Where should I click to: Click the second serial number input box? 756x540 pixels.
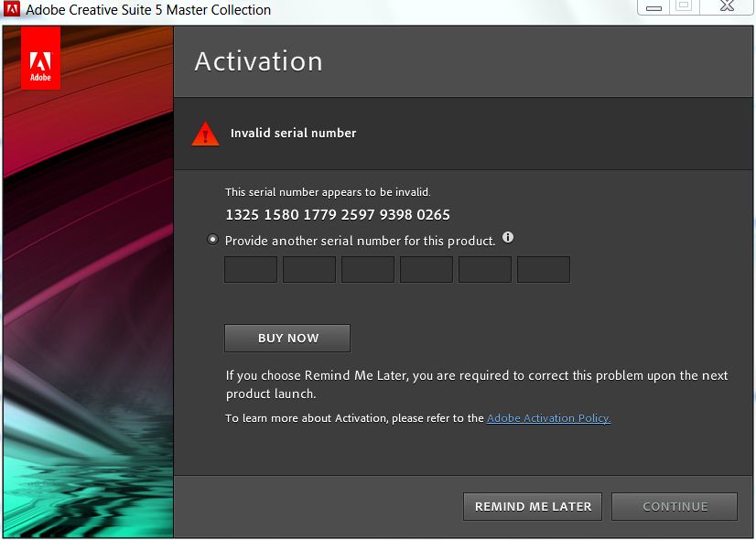(x=308, y=269)
